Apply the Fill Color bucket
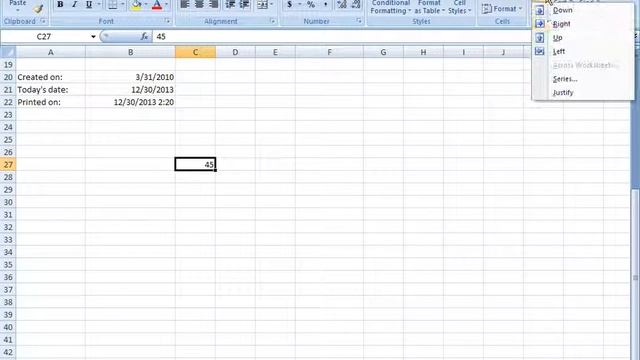This screenshot has height=360, width=640. click(x=136, y=4)
